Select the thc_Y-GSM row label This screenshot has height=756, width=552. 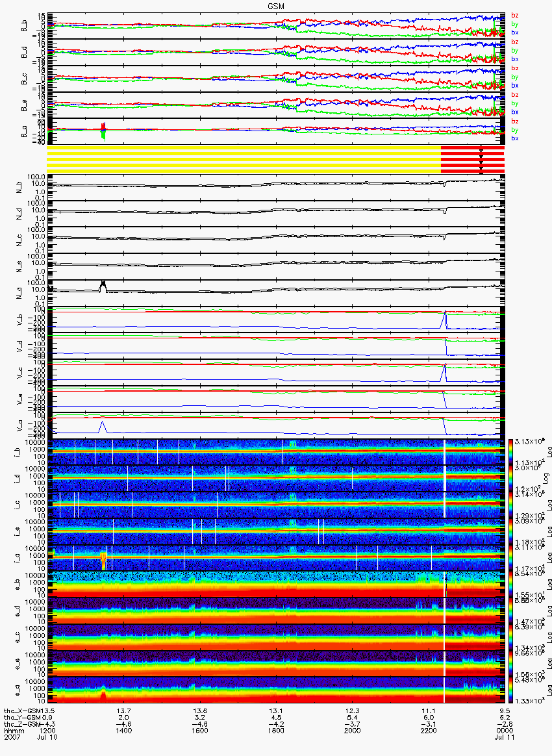(21, 718)
